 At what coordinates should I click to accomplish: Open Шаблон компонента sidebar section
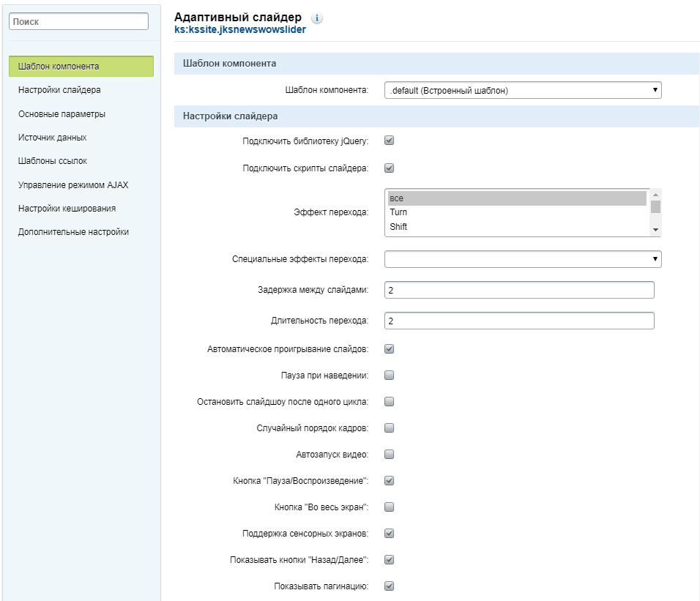tap(81, 67)
